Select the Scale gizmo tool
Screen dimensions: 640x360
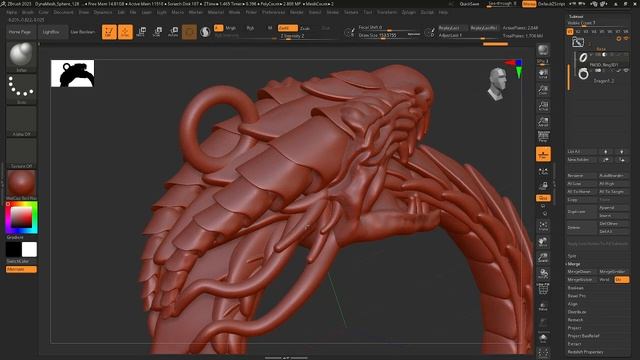157,32
